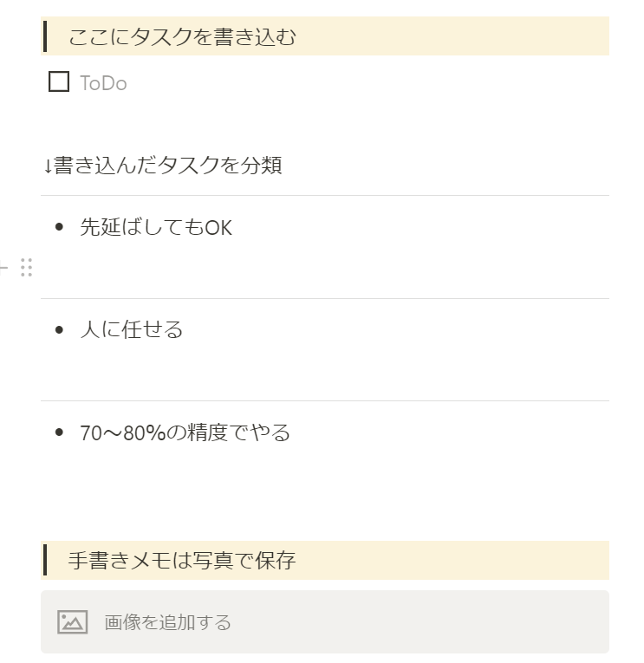Click the ToDo placeholder text field
The width and height of the screenshot is (644, 663).
tap(103, 83)
